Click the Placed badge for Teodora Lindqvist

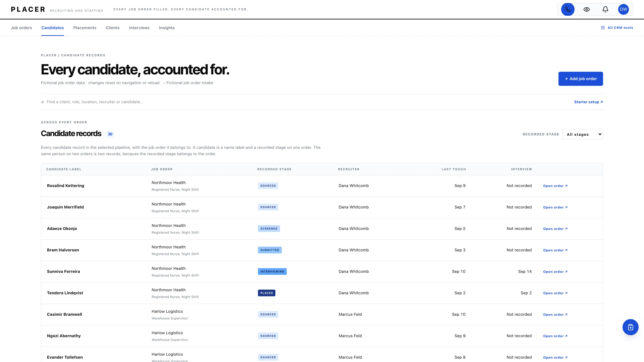[x=266, y=293]
